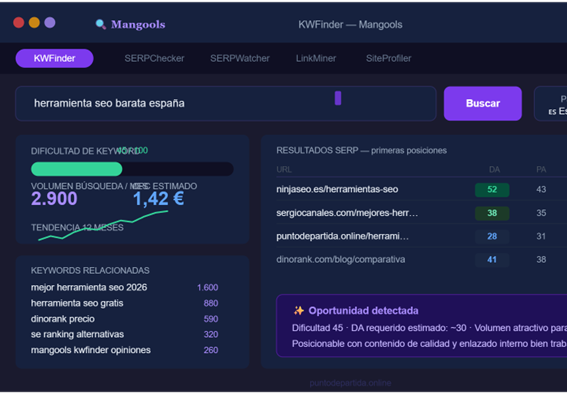Select keyword 'dinorank precio'

coord(63,319)
